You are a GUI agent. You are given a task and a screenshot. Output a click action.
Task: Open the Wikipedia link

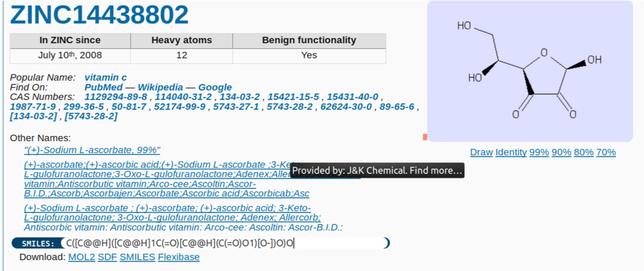(160, 87)
